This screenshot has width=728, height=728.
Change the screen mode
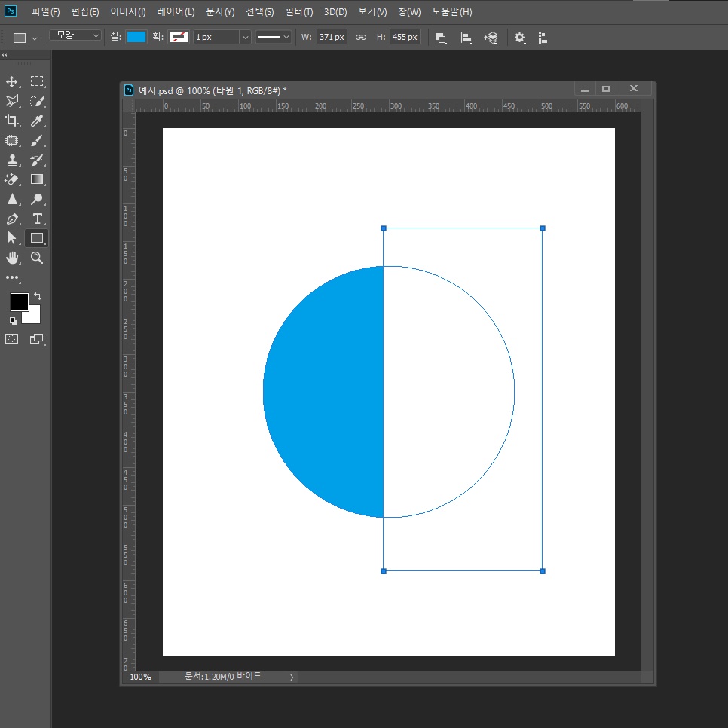[36, 339]
